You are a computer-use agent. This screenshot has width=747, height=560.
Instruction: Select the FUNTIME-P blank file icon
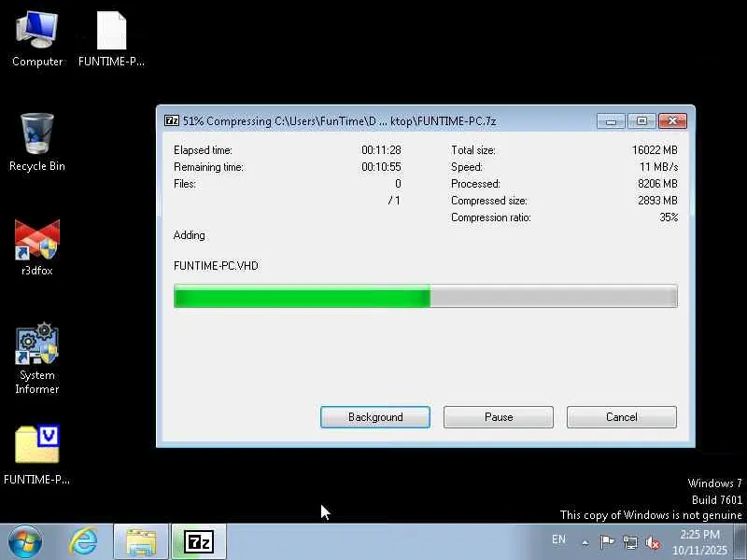click(111, 39)
